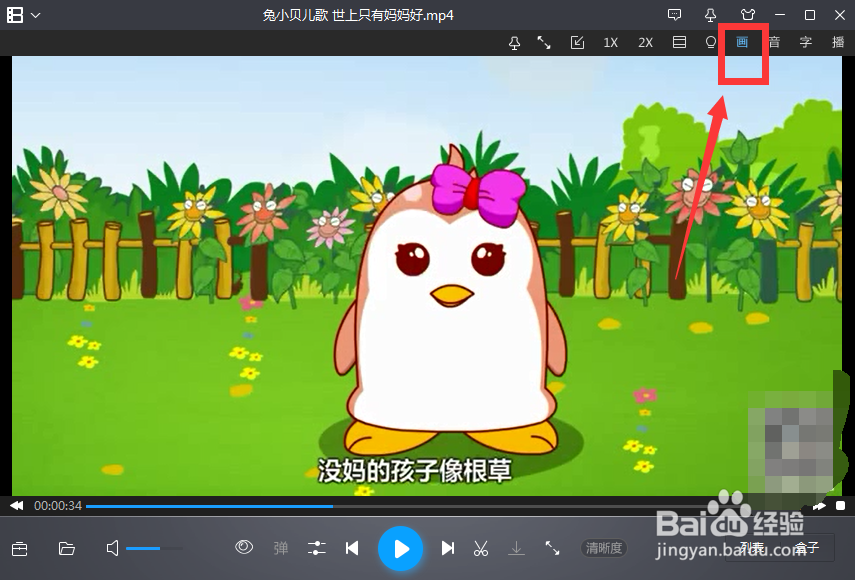Open the 音 audio settings tab
855x580 pixels.
774,42
